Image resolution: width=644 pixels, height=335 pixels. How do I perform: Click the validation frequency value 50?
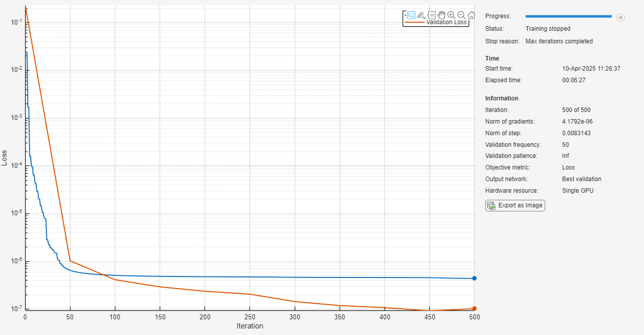pos(566,145)
